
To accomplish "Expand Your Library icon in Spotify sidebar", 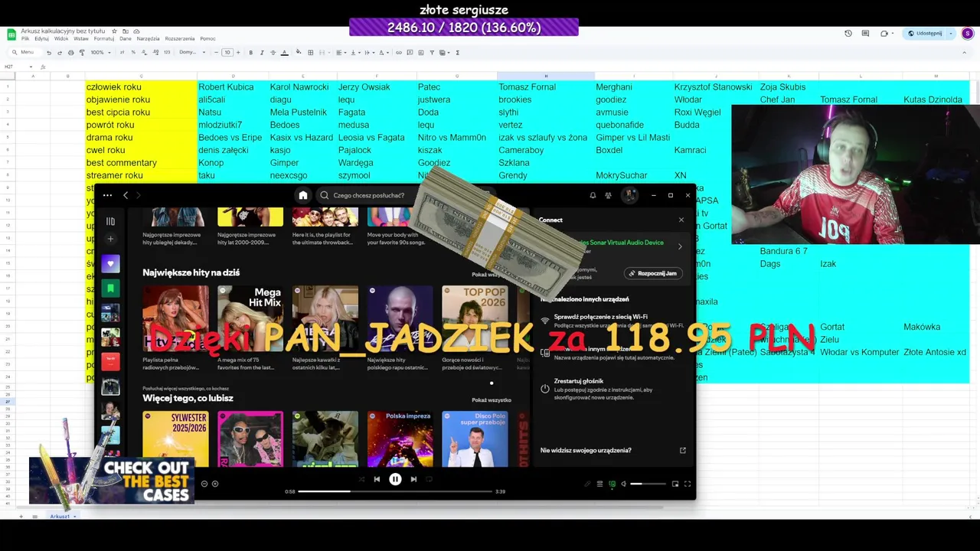I will coord(110,221).
